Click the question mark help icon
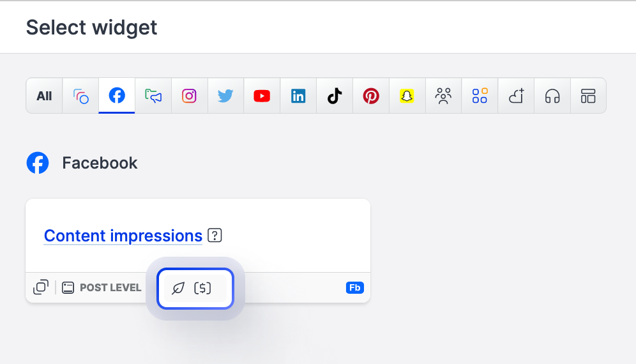 pos(215,236)
